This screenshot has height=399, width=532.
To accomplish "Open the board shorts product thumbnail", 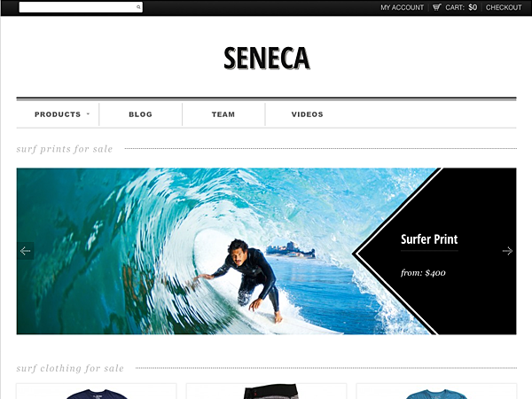I will pyautogui.click(x=267, y=392).
